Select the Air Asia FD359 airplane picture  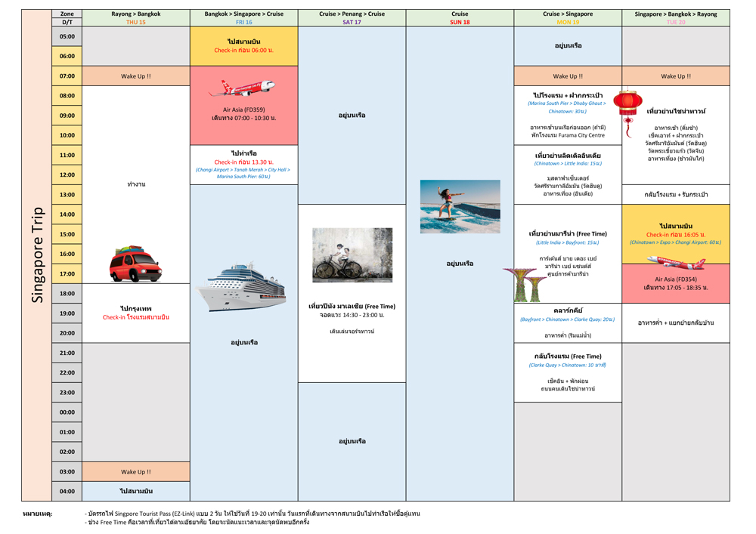click(x=243, y=88)
